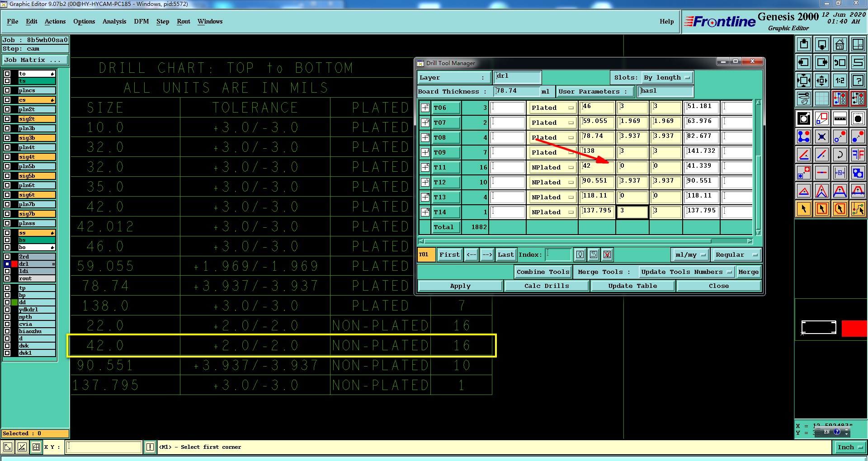This screenshot has width=868, height=461.
Task: Open the wrench and palette settings icon
Action: (x=804, y=98)
